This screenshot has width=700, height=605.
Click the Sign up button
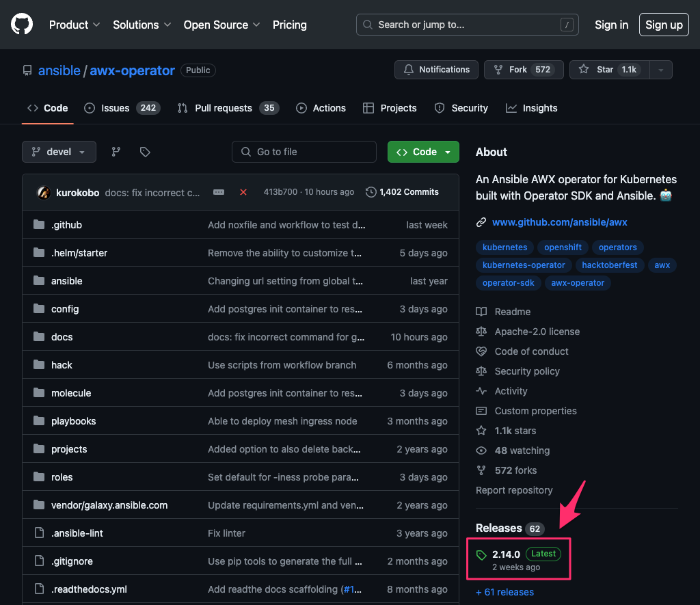[x=664, y=25]
